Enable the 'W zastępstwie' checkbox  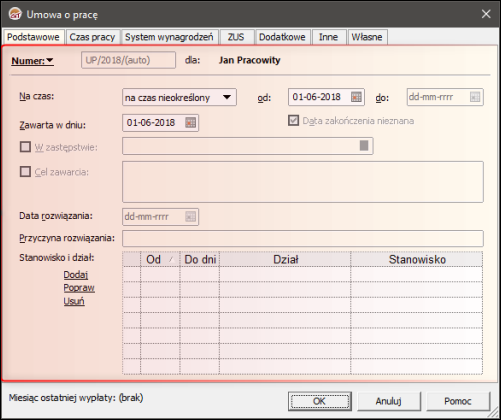point(25,147)
